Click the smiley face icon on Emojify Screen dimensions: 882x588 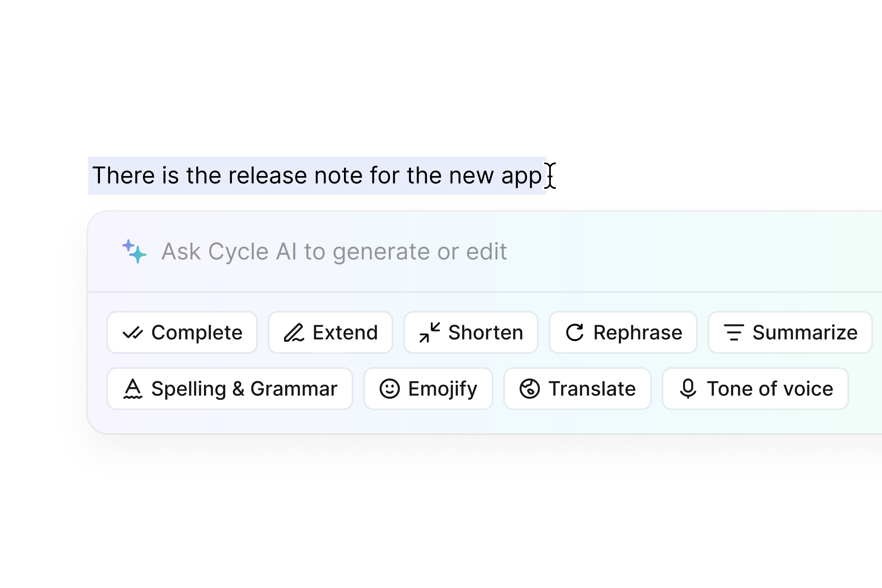tap(390, 388)
